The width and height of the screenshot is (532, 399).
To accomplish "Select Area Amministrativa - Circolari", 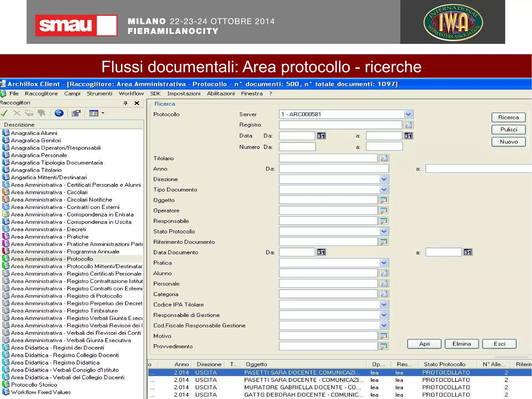I will 49,192.
